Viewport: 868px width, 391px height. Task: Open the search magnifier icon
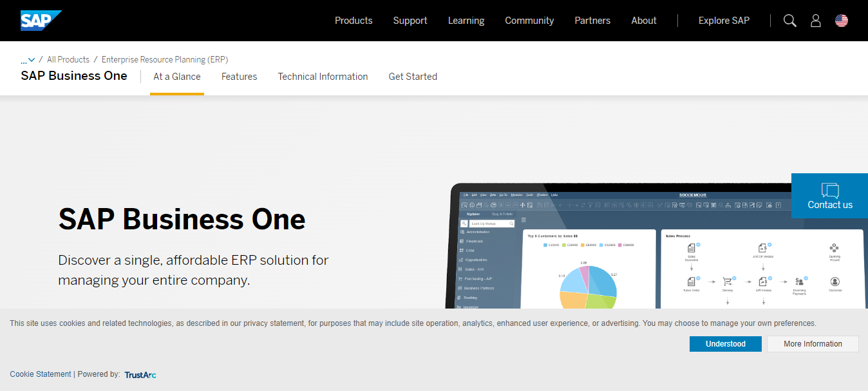(x=789, y=21)
